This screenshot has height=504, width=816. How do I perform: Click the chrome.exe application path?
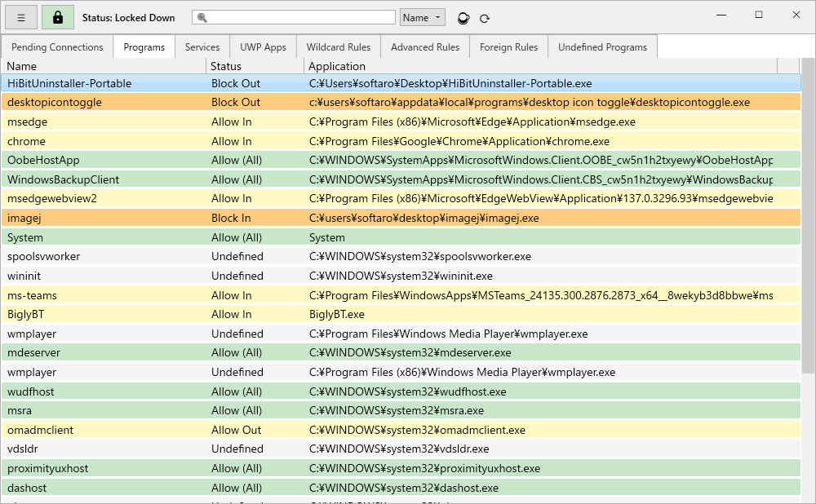(459, 141)
